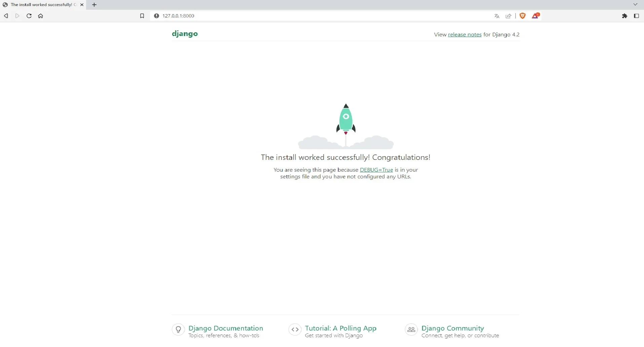Click the share page icon
The height and width of the screenshot is (347, 644).
508,16
